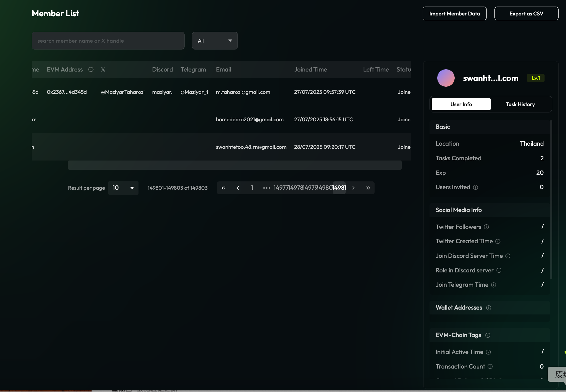Image resolution: width=566 pixels, height=392 pixels.
Task: Click Import Member Data button
Action: 454,14
